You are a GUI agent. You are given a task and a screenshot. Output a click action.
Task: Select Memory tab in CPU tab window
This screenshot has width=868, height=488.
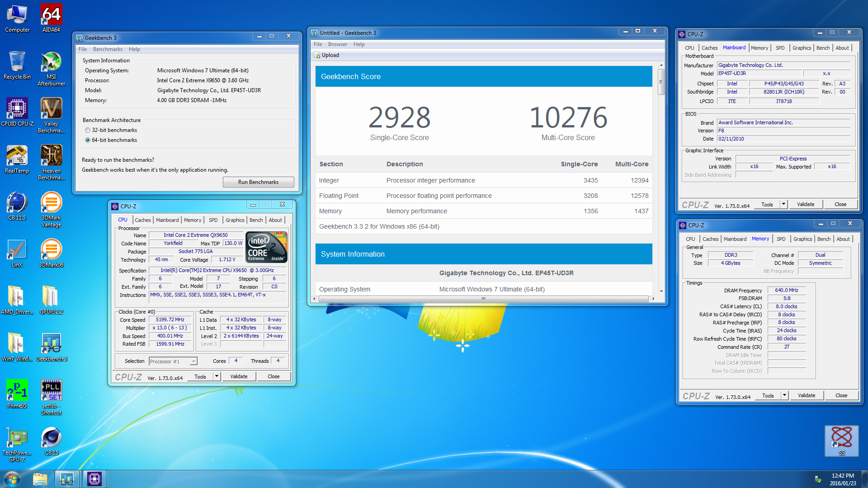(193, 220)
